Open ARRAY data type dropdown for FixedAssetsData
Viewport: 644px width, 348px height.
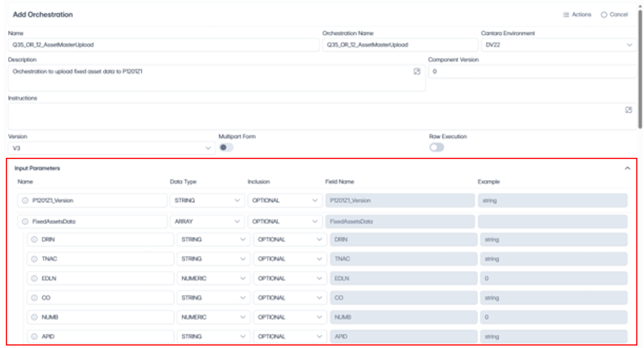coord(207,221)
